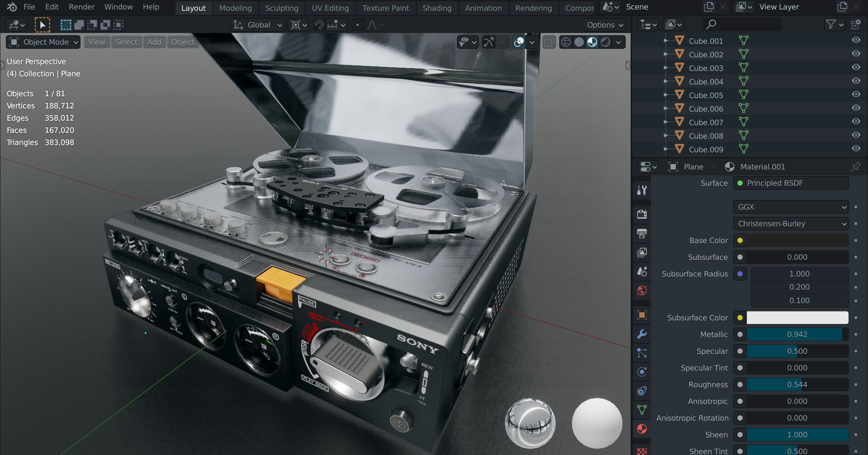The width and height of the screenshot is (868, 455).
Task: Hide Cube.004 in viewport
Action: pos(856,81)
